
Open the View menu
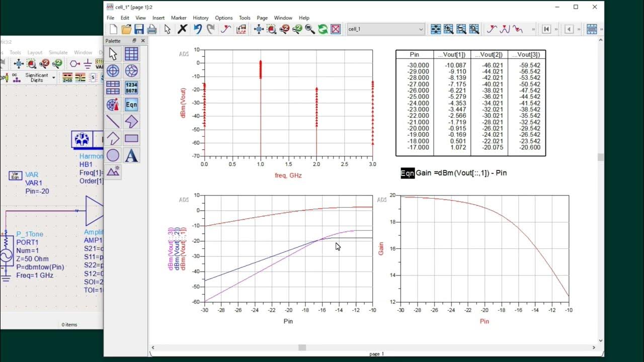pyautogui.click(x=140, y=18)
